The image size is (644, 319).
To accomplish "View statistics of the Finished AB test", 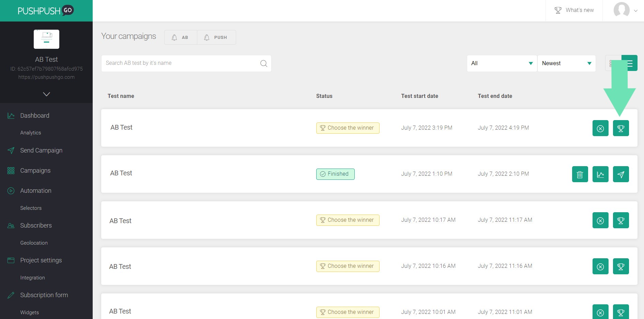I will (600, 174).
